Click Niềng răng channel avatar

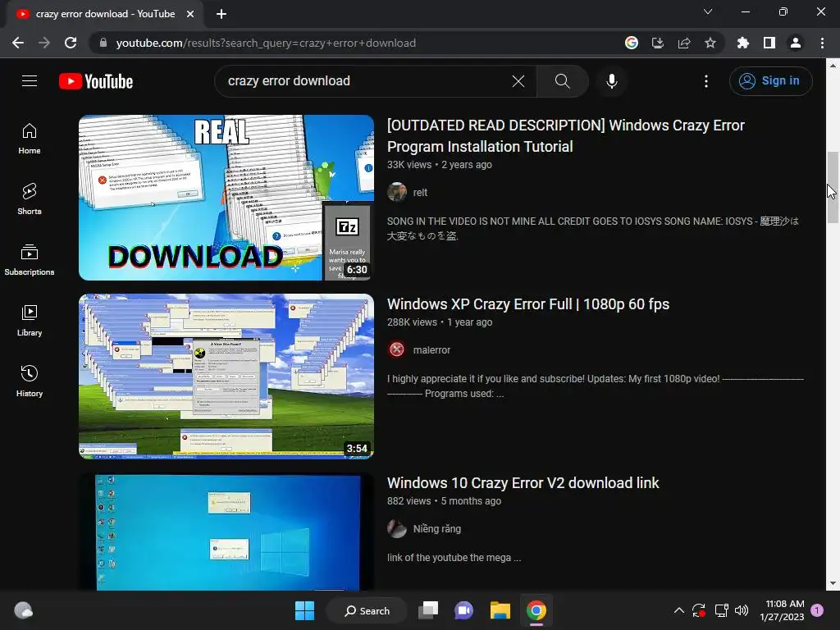pyautogui.click(x=397, y=528)
